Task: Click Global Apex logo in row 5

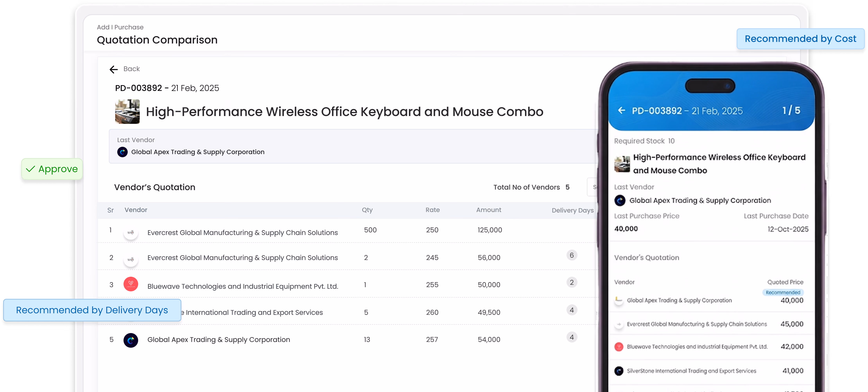Action: (x=131, y=340)
